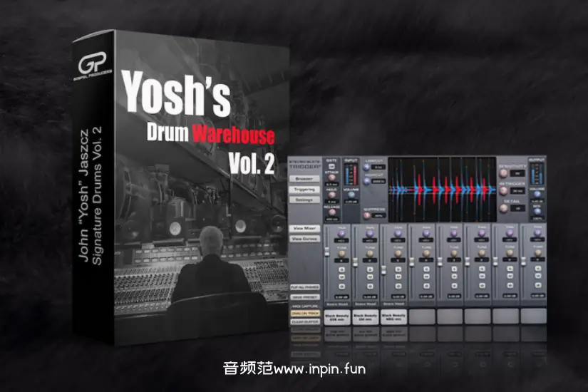The height and width of the screenshot is (392, 588).
Task: Click the Suppress percentage value field
Action: coord(378,215)
